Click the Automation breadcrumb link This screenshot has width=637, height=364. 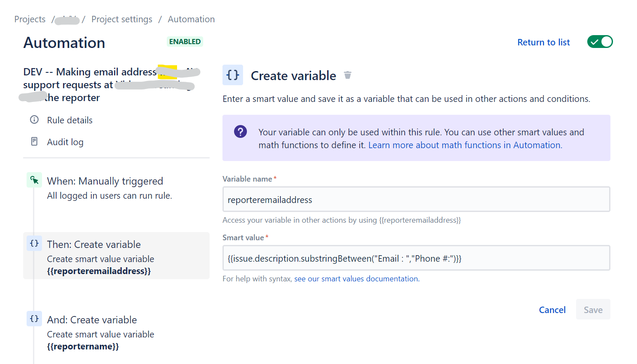pos(191,19)
